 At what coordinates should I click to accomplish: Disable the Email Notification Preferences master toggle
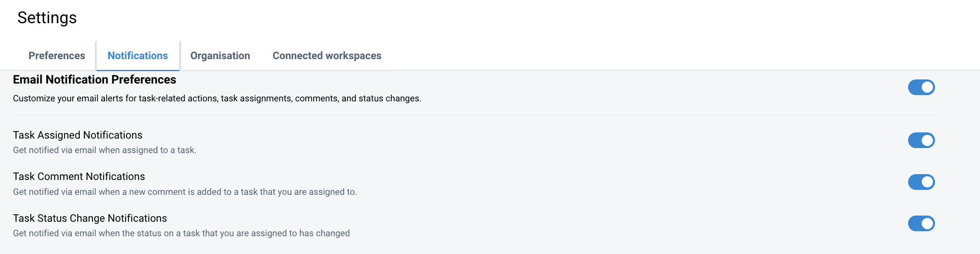point(921,87)
